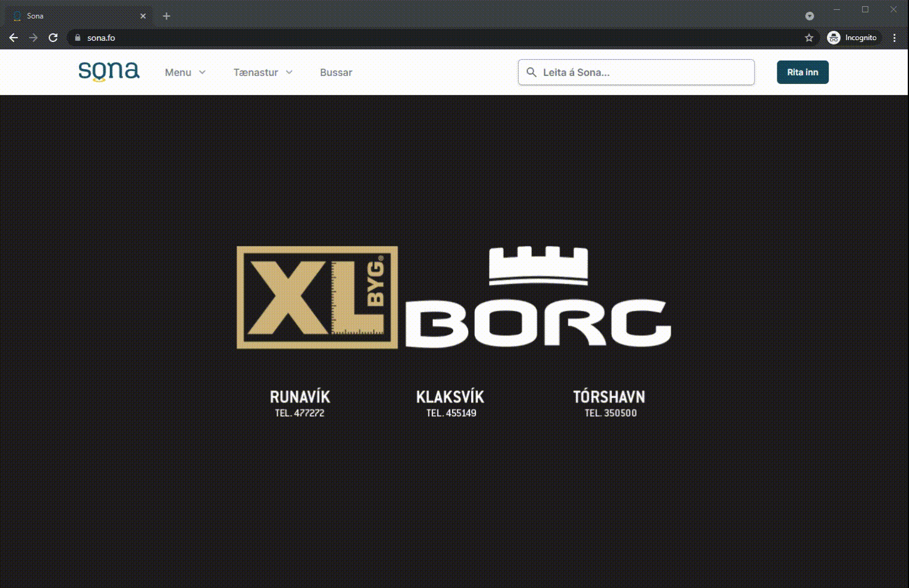This screenshot has height=588, width=909.
Task: Open the tab search dropdown arrow
Action: (810, 16)
